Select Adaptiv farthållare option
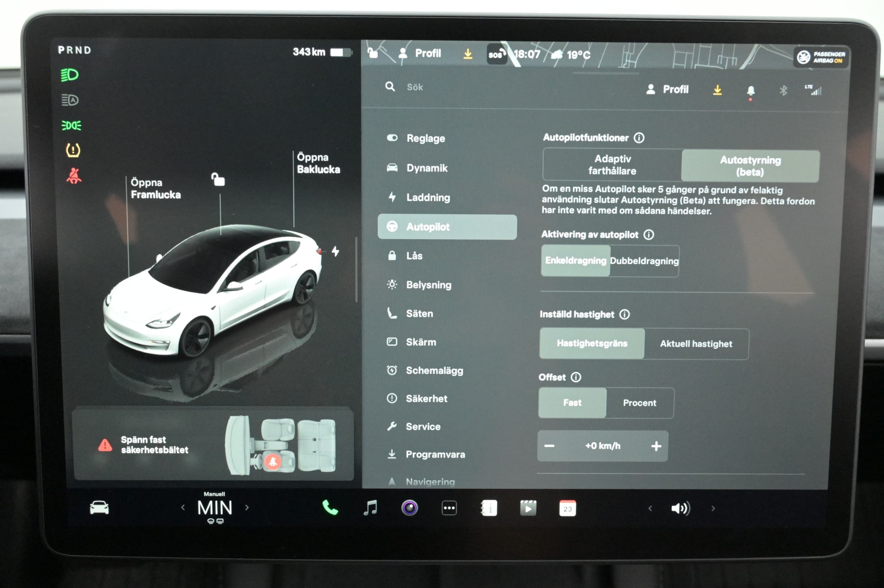 (612, 165)
